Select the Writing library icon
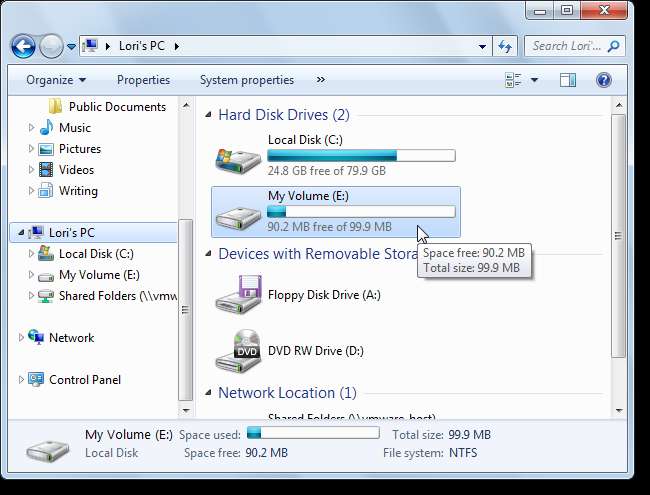 (46, 191)
